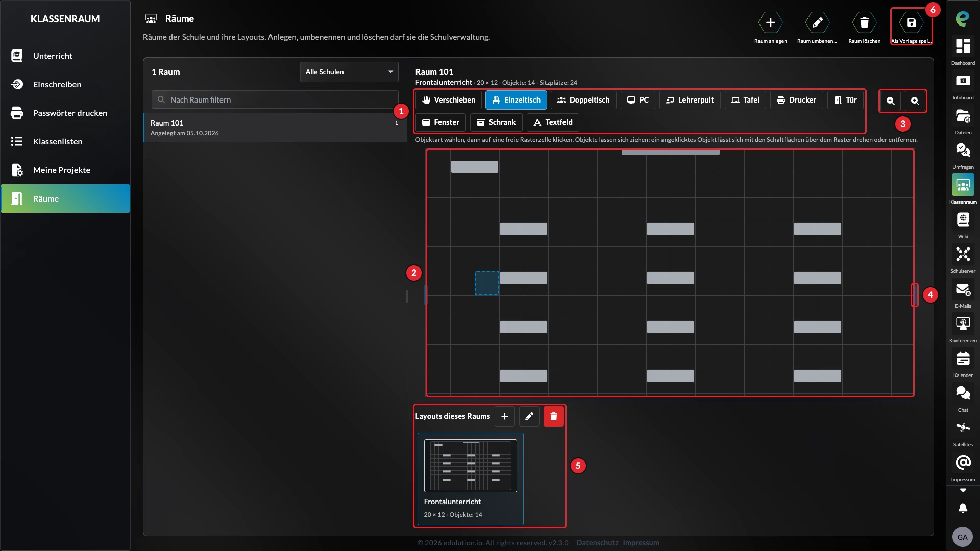Zoom out of the room grid

891,101
